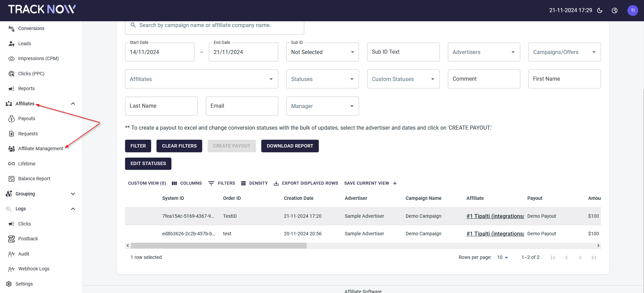Click the EDIT STATUSES button
644x293 pixels.
[x=148, y=164]
